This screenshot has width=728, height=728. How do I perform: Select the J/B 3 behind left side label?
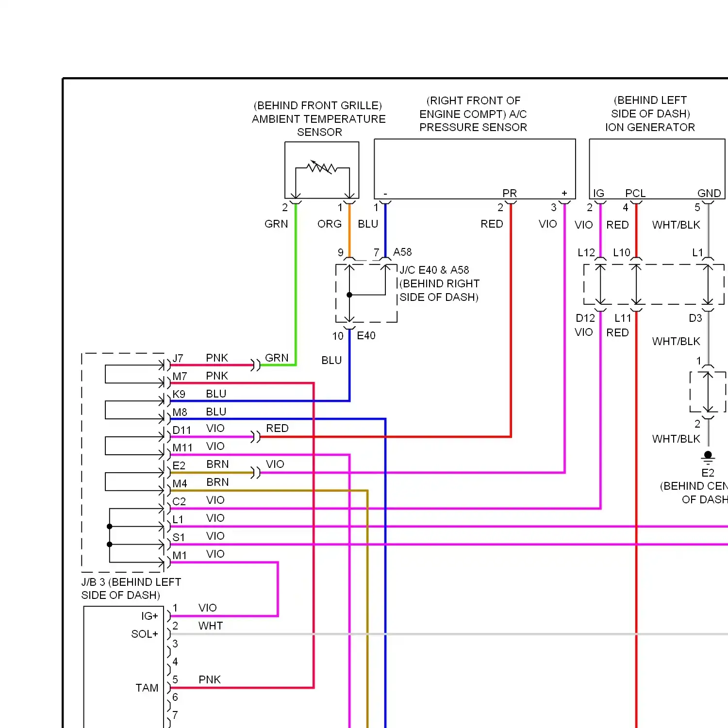pos(131,588)
